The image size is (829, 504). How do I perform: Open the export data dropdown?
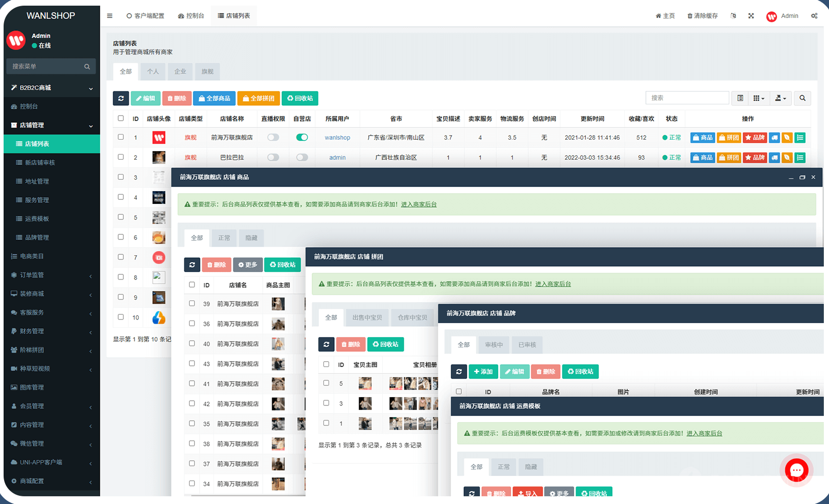[x=780, y=98]
